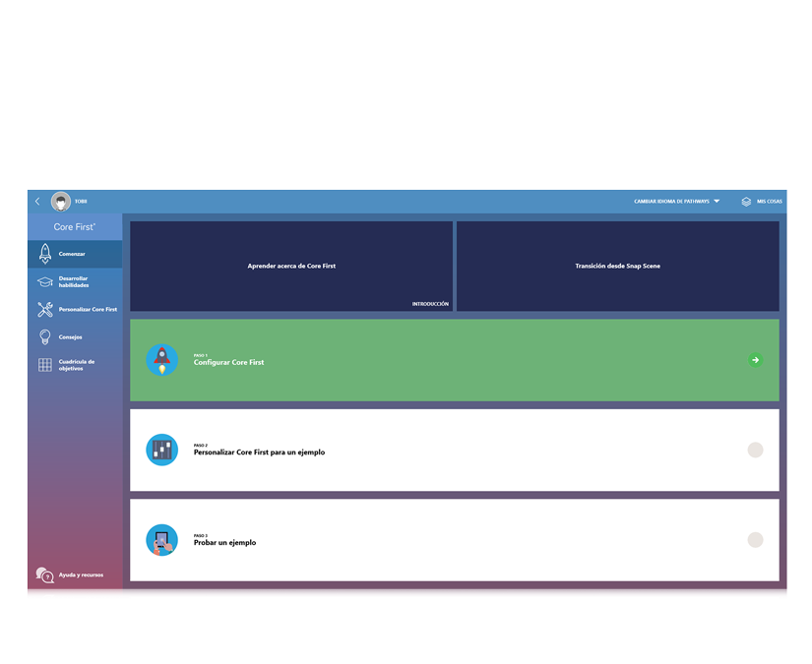Viewport: 812px width, 664px height.
Task: Toggle completion circle on Personalizar step
Action: [755, 450]
